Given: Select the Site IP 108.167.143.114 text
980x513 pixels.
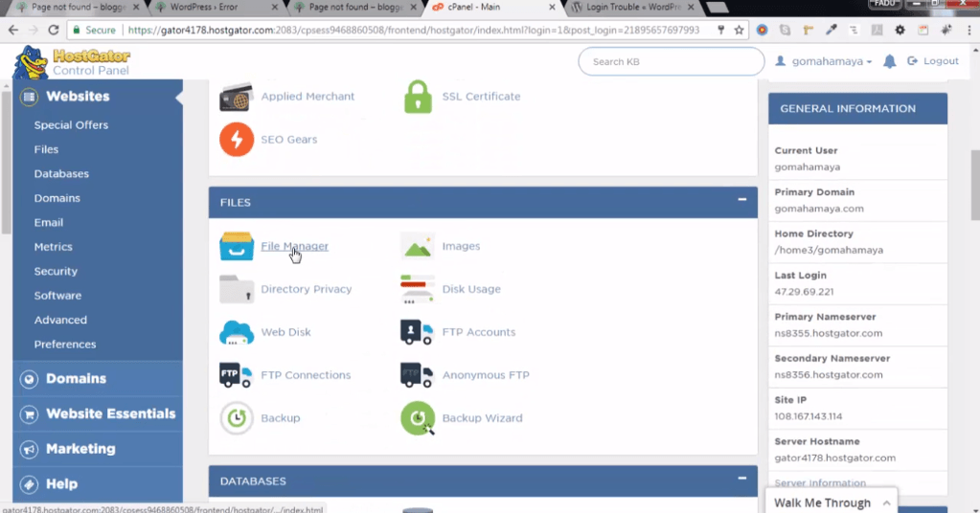Looking at the screenshot, I should pos(809,416).
